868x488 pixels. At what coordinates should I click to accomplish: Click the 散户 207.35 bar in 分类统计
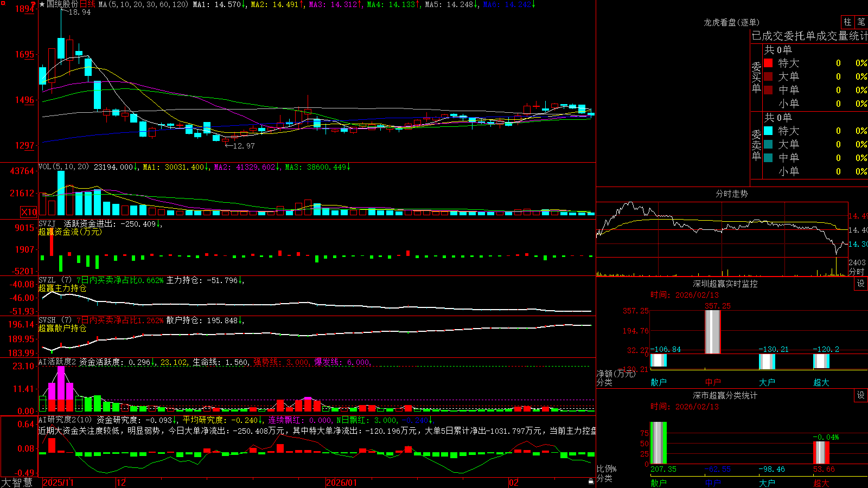(x=659, y=442)
